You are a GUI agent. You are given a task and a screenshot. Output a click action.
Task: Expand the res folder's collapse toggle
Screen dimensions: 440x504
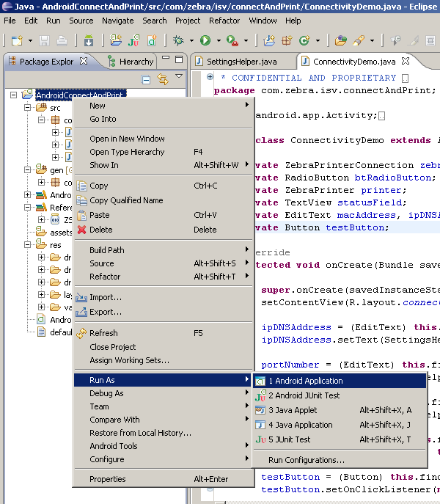tap(28, 245)
